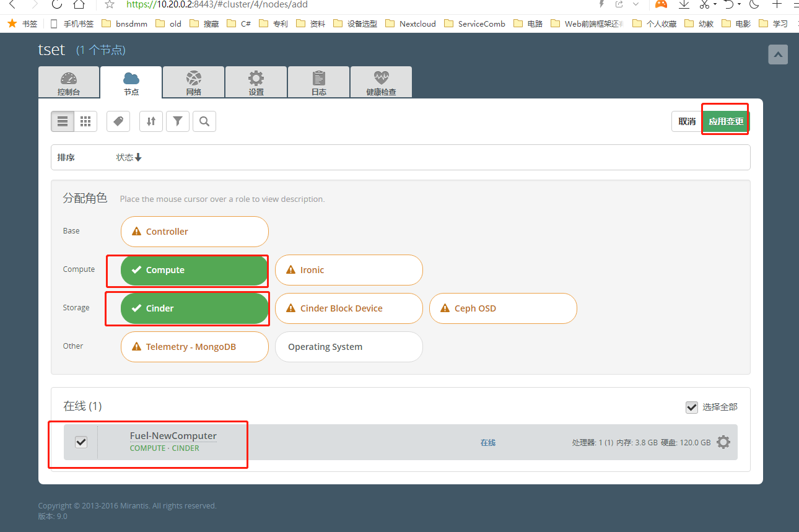799x532 pixels.
Task: Switch to list view of nodes
Action: pyautogui.click(x=62, y=121)
